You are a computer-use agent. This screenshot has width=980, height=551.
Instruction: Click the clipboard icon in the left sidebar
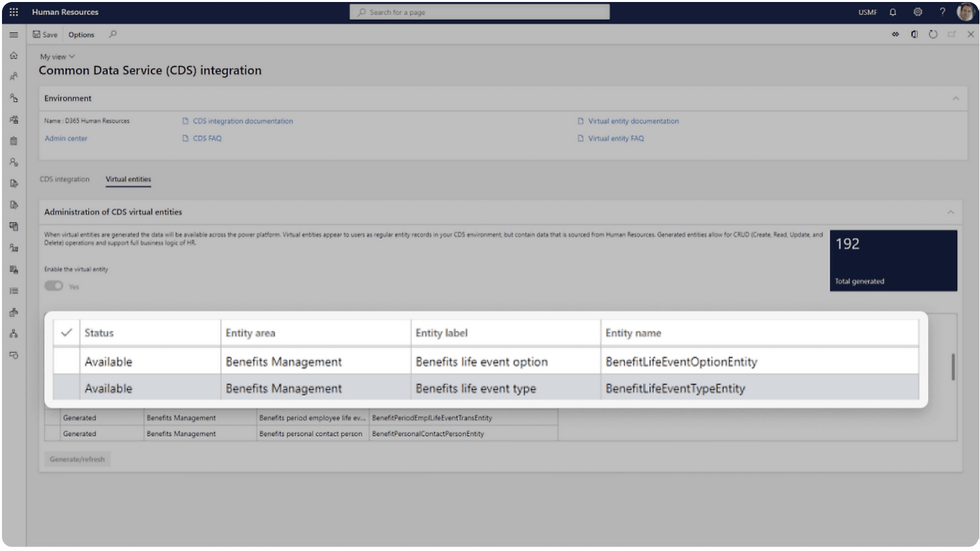click(13, 141)
